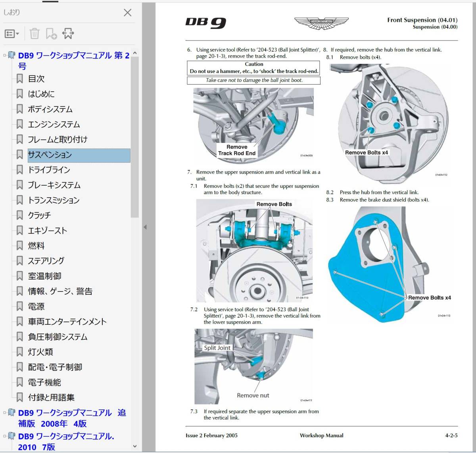This screenshot has width=476, height=453.
Task: Open DB9 ワークショップマニュアル 第2号 bookmark
Action: pos(74,61)
